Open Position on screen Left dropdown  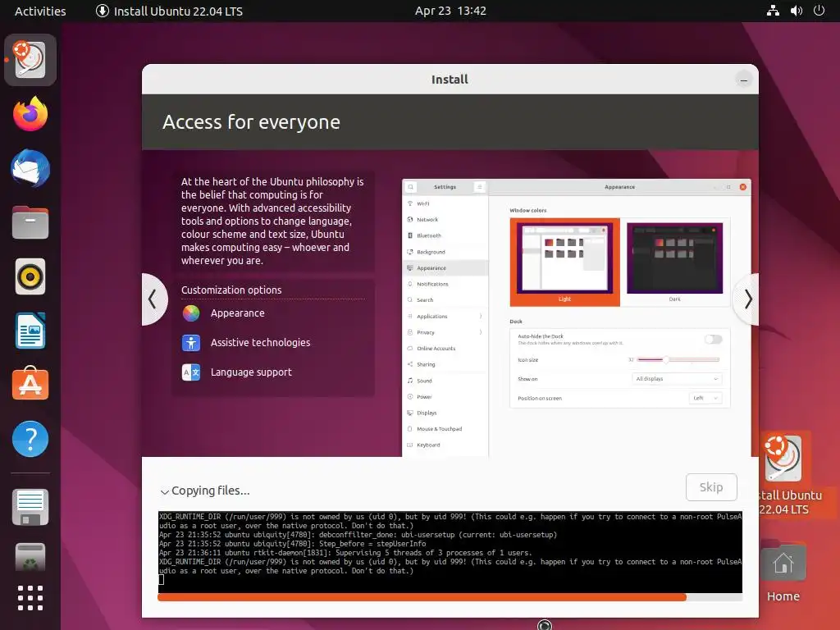coord(705,398)
